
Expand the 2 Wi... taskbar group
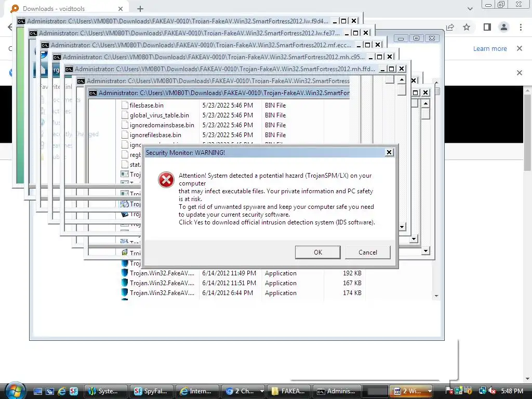430,391
